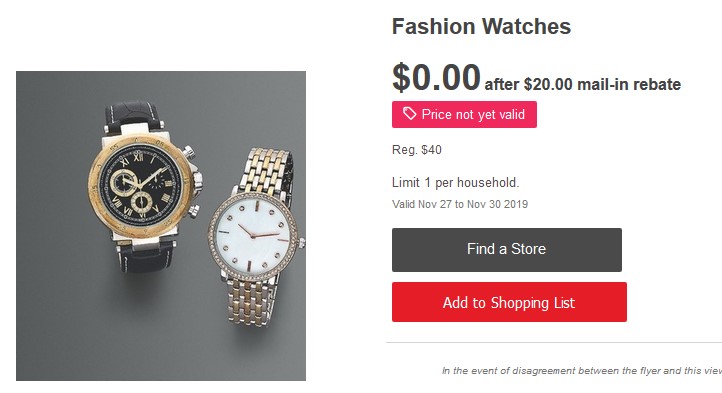Viewport: 722px width, 393px height.
Task: Click the two-tone metal bracelet links
Action: tap(263, 169)
